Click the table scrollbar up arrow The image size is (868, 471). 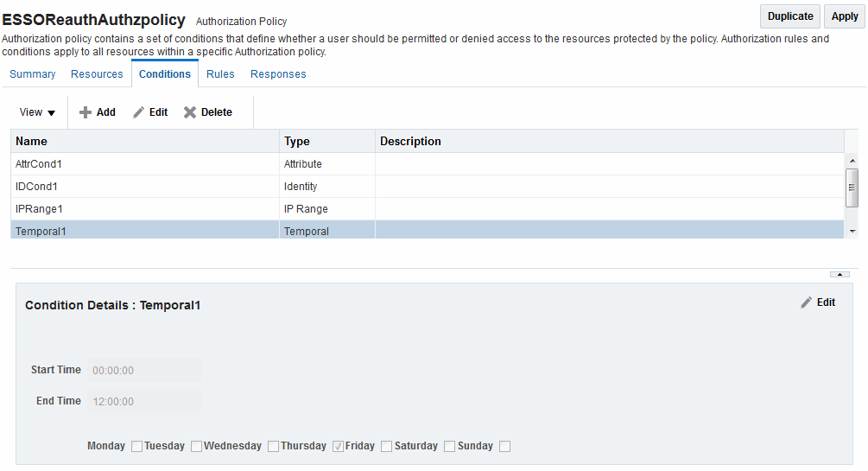(x=852, y=161)
